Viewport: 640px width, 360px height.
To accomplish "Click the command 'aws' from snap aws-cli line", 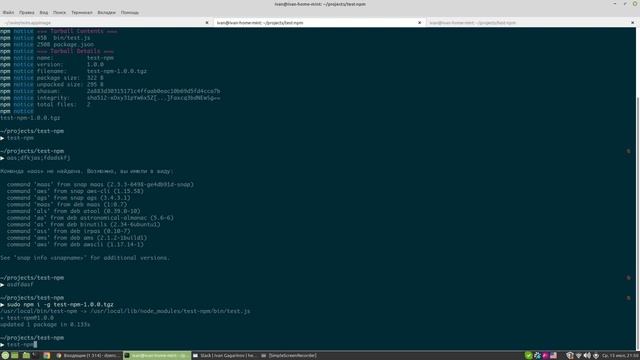I will (x=75, y=191).
